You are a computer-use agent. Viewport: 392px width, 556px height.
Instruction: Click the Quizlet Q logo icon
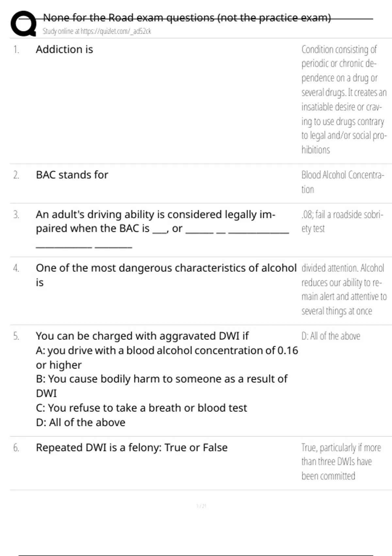(x=24, y=24)
